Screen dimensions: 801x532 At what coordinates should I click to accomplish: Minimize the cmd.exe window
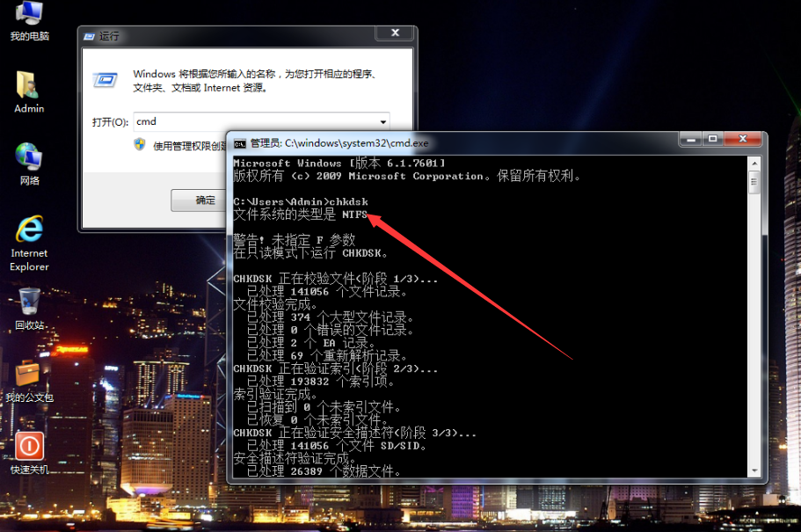pos(691,139)
